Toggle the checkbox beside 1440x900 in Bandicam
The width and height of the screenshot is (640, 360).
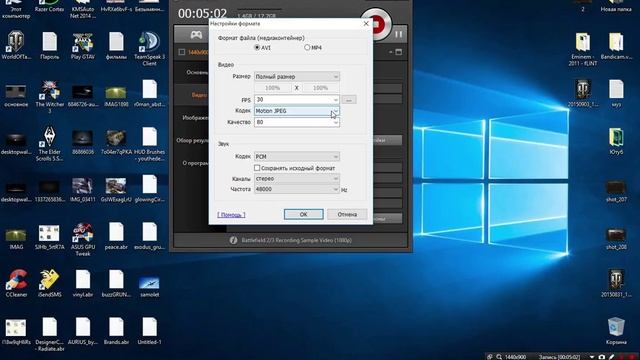pos(182,52)
